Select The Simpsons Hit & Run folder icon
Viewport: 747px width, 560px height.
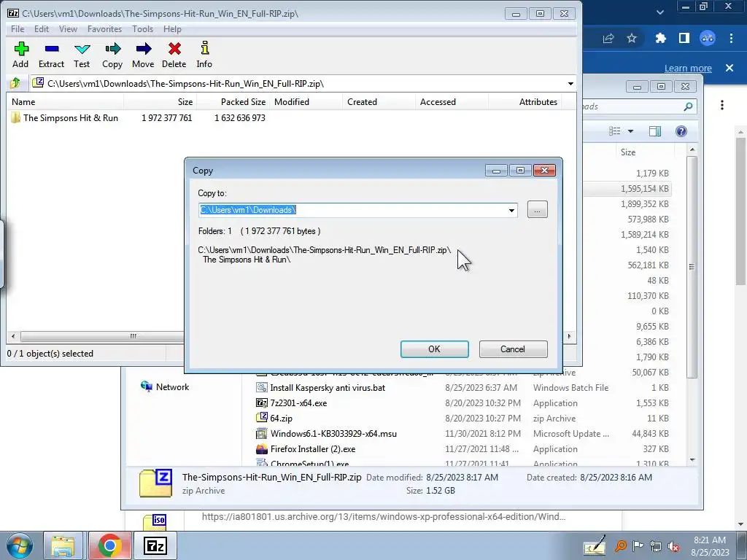click(x=16, y=117)
